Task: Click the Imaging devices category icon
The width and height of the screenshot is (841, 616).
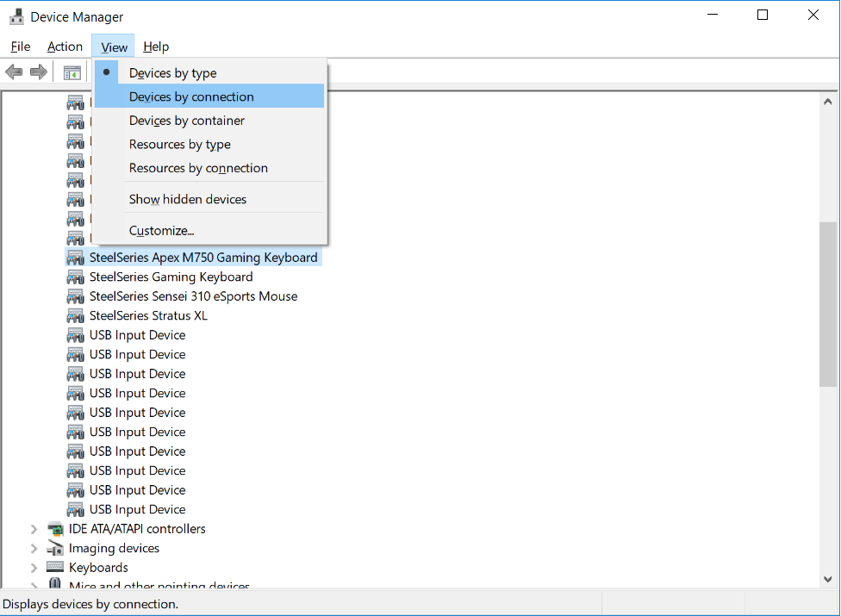Action: (55, 549)
